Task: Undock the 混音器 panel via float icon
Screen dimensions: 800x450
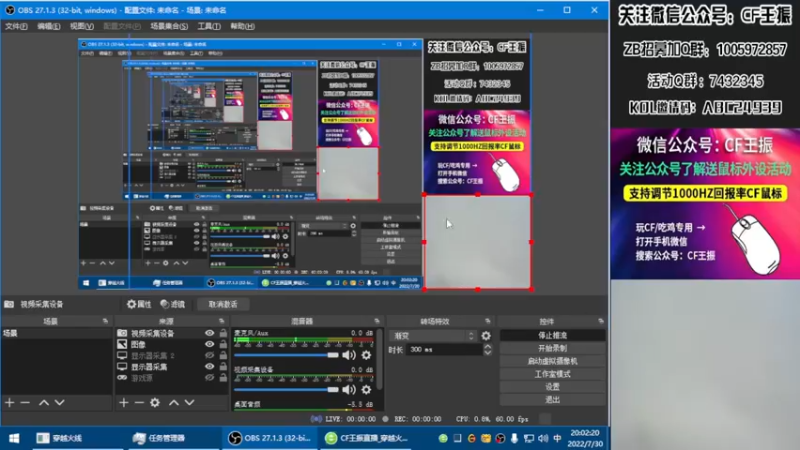Action: (x=377, y=321)
